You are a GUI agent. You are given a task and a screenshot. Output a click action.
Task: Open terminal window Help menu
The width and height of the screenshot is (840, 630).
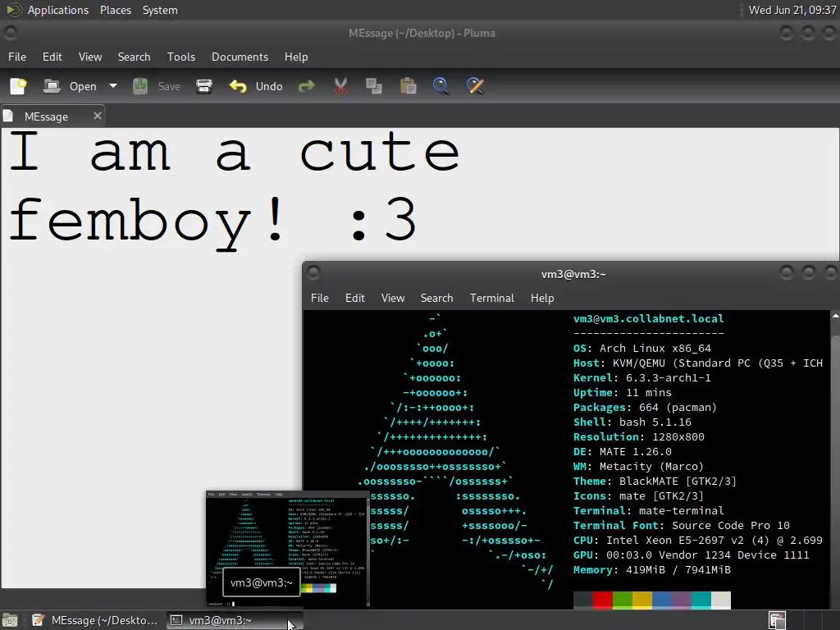pos(542,298)
